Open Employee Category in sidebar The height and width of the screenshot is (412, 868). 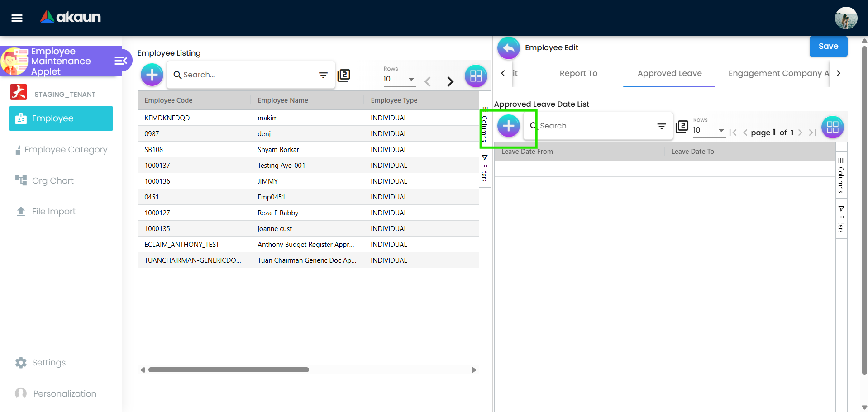(x=66, y=150)
